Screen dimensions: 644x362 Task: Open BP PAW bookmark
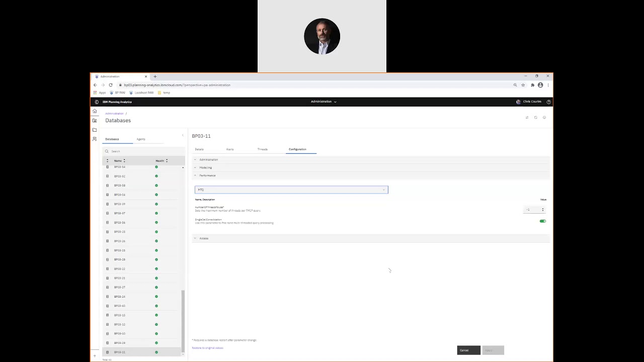click(x=118, y=93)
